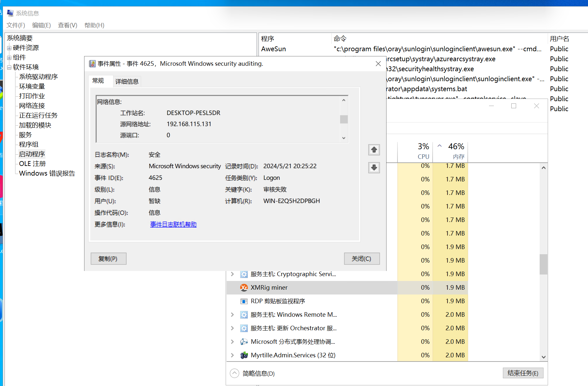Open the 查看(V) menu
The width and height of the screenshot is (588, 386).
coord(67,25)
